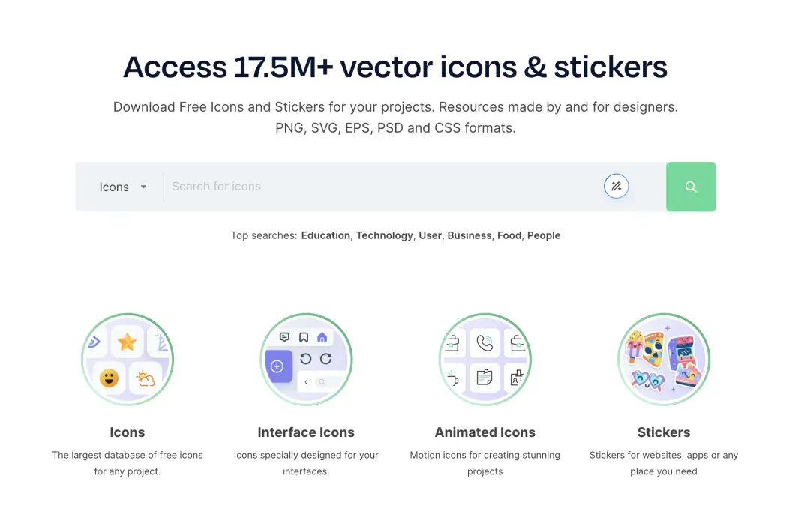Screen dimensions: 810x532
Task: Select the Education top search
Action: 325,235
